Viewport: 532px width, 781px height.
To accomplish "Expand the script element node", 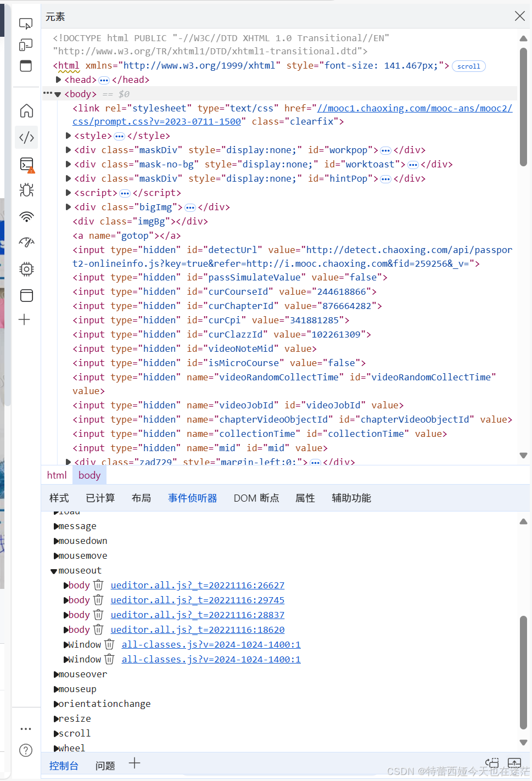I will (x=68, y=193).
